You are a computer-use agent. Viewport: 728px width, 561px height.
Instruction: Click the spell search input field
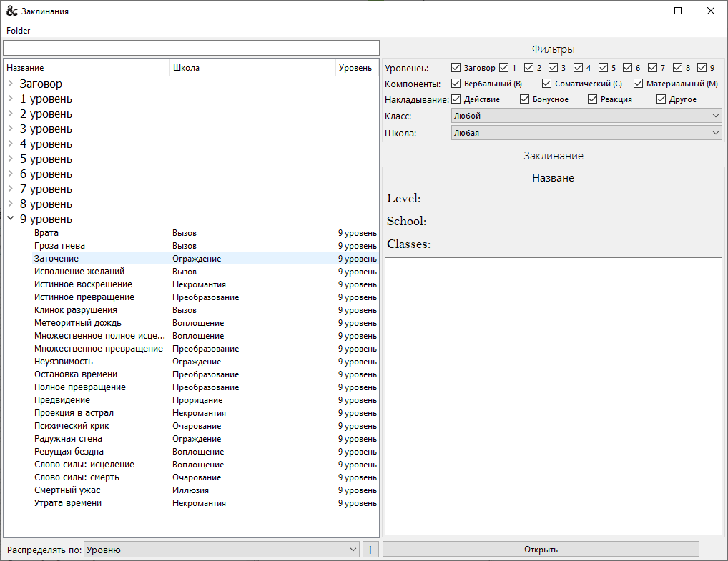(191, 48)
